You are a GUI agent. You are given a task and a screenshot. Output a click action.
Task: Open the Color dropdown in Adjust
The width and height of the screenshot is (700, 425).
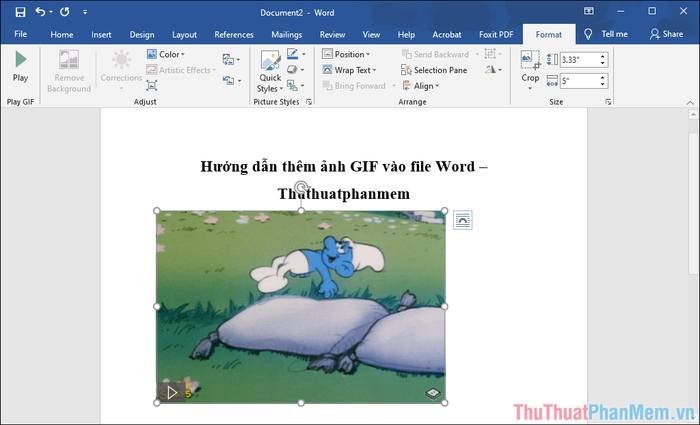pyautogui.click(x=166, y=54)
